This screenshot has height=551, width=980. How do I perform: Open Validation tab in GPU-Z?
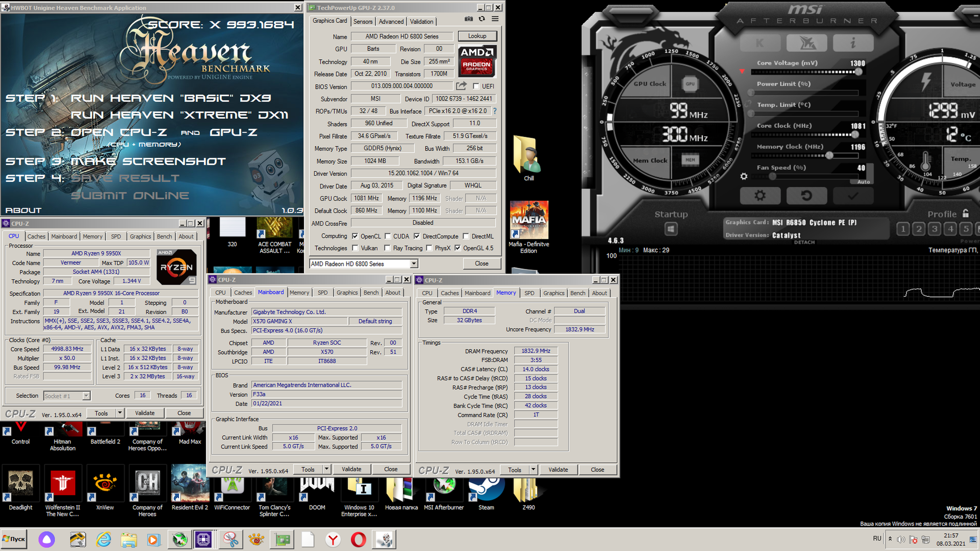422,21
